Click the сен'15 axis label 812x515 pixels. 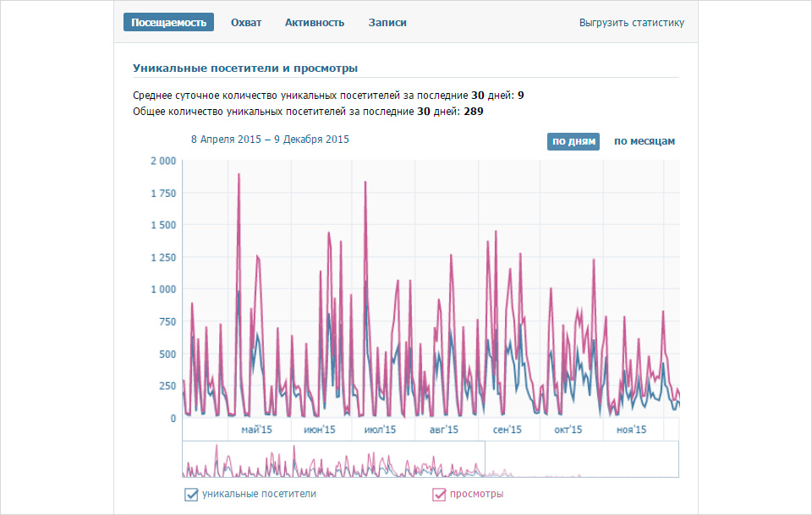pos(507,430)
